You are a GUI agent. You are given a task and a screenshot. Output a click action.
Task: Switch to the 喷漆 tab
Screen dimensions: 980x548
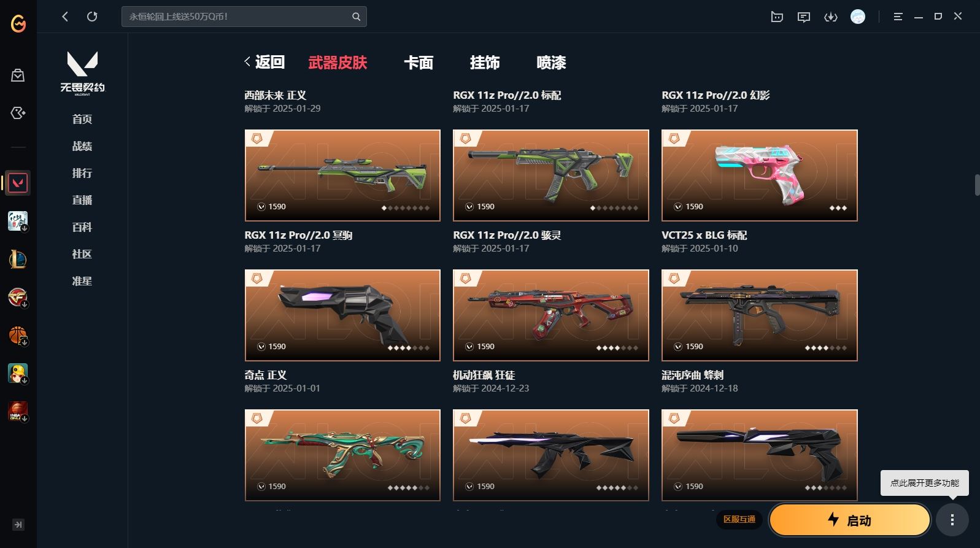(551, 63)
